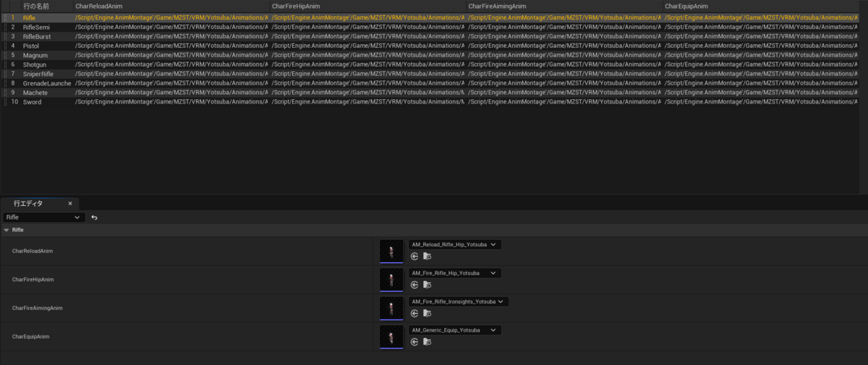This screenshot has width=868, height=365.
Task: Use selected asset for CharEquipAnim
Action: coord(414,342)
